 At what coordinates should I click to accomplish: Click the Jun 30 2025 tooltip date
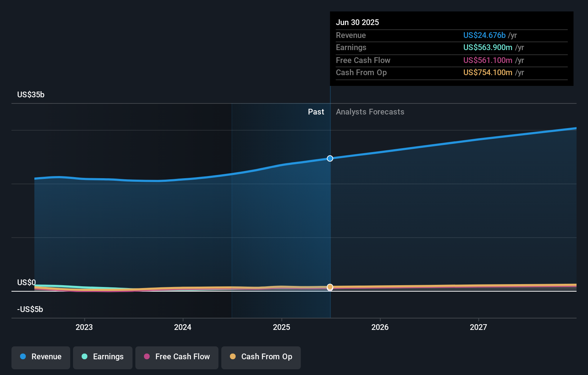tap(357, 22)
